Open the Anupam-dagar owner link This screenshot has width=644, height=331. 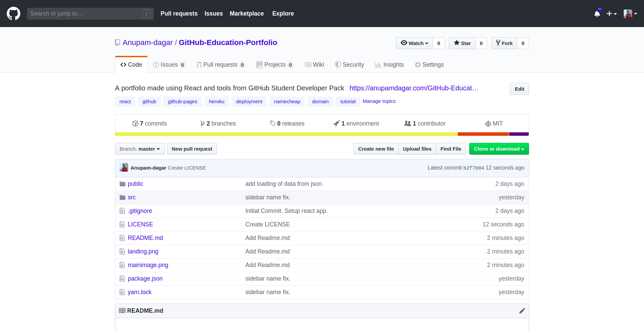[148, 43]
